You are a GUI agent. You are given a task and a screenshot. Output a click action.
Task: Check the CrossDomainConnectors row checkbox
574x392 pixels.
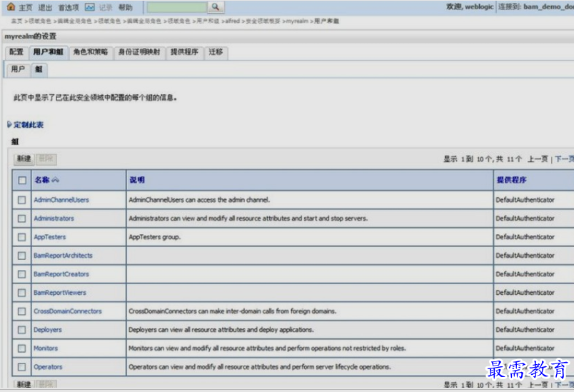(22, 311)
